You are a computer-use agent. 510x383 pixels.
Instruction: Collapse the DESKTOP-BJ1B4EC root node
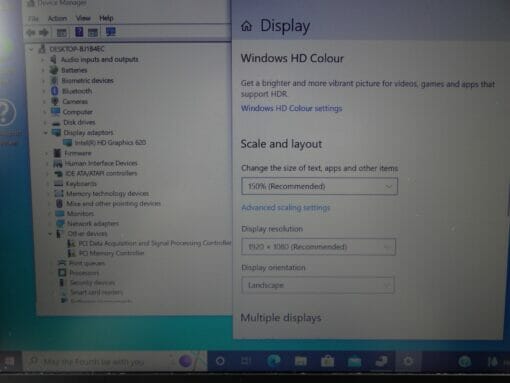point(31,49)
